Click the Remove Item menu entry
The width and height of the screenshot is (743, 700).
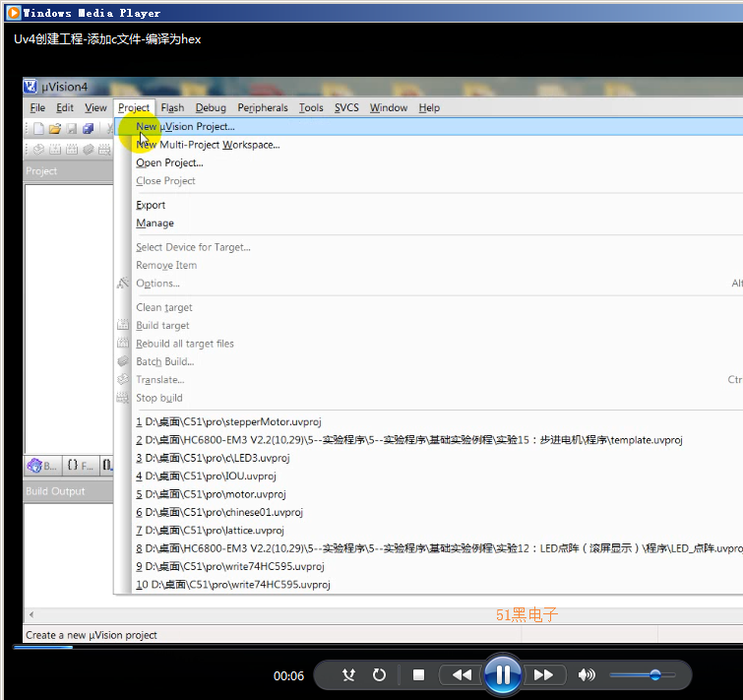(429, 265)
